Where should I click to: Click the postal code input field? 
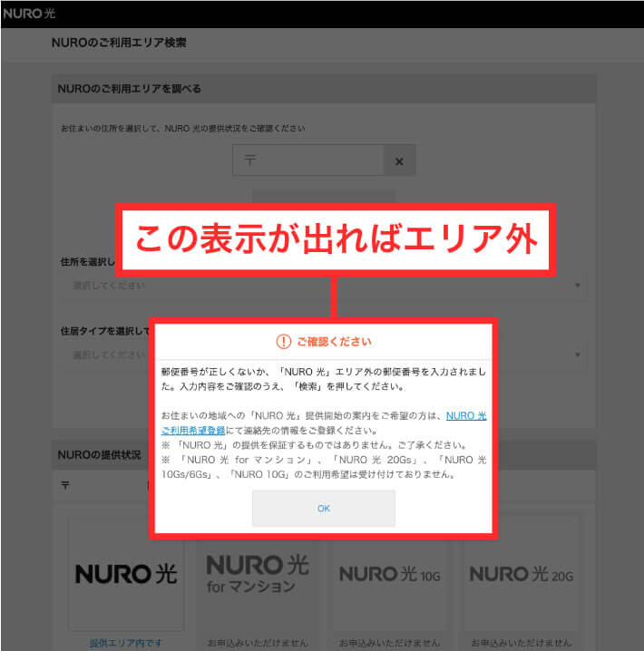pos(308,160)
